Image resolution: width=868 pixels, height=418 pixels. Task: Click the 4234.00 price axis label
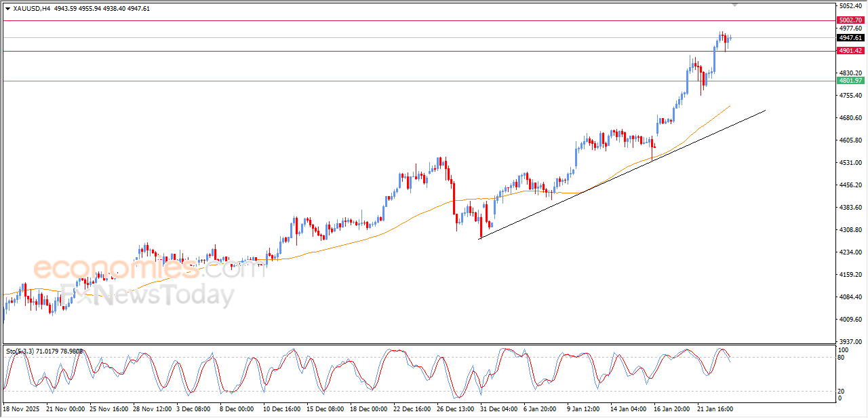[850, 252]
